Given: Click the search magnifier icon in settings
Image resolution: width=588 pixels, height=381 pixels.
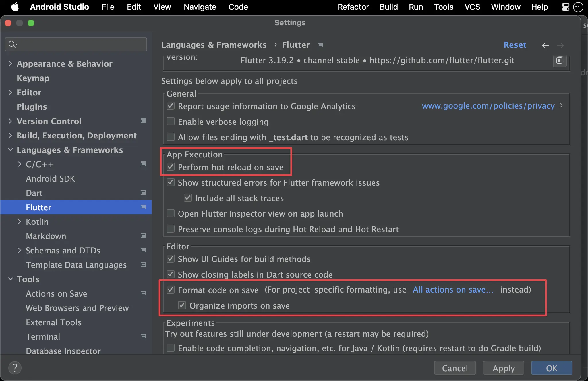Looking at the screenshot, I should tap(13, 44).
